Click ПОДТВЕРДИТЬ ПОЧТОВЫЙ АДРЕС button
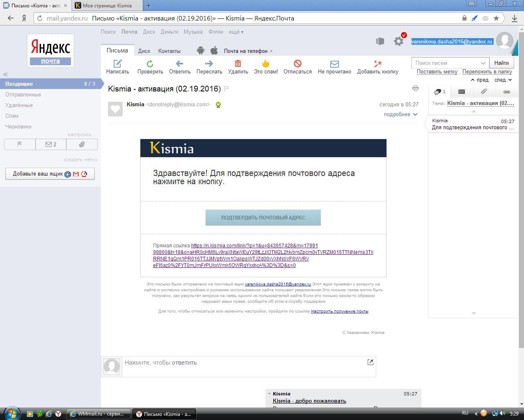This screenshot has height=420, width=524. [263, 217]
